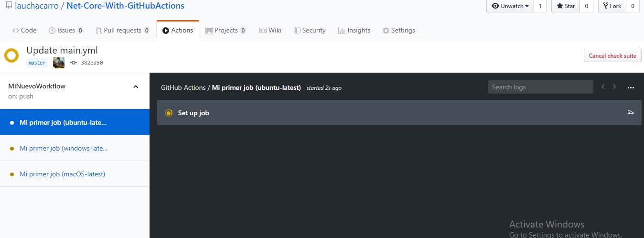The height and width of the screenshot is (238, 644).
Task: Click the Issues counter badge 0
Action: coord(80,31)
